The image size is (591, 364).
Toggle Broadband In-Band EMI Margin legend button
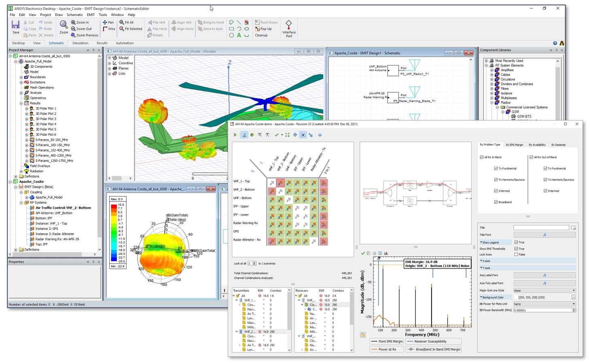tap(434, 349)
